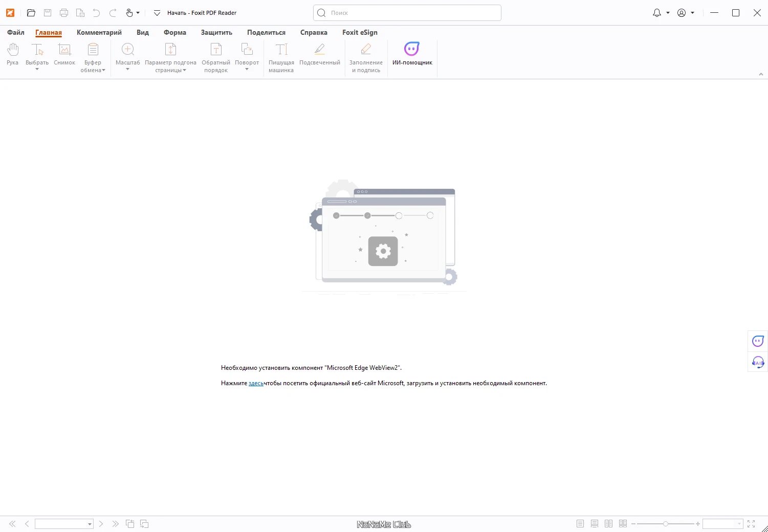
Task: Expand the Поворот dropdown arrow
Action: click(247, 69)
